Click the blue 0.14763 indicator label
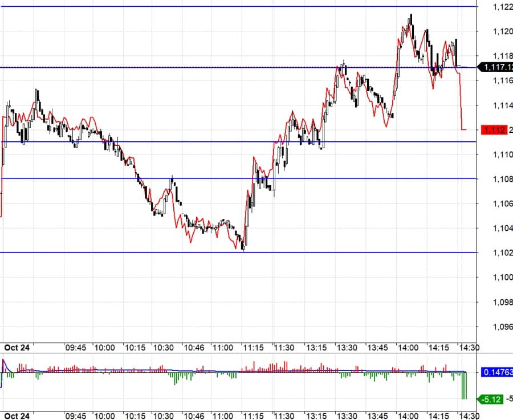 (497, 372)
